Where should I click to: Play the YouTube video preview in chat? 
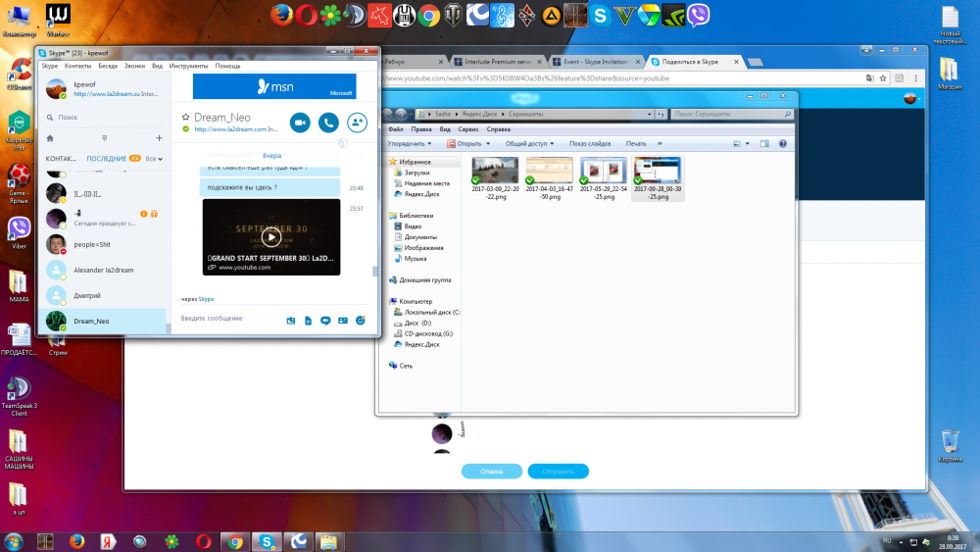tap(271, 237)
